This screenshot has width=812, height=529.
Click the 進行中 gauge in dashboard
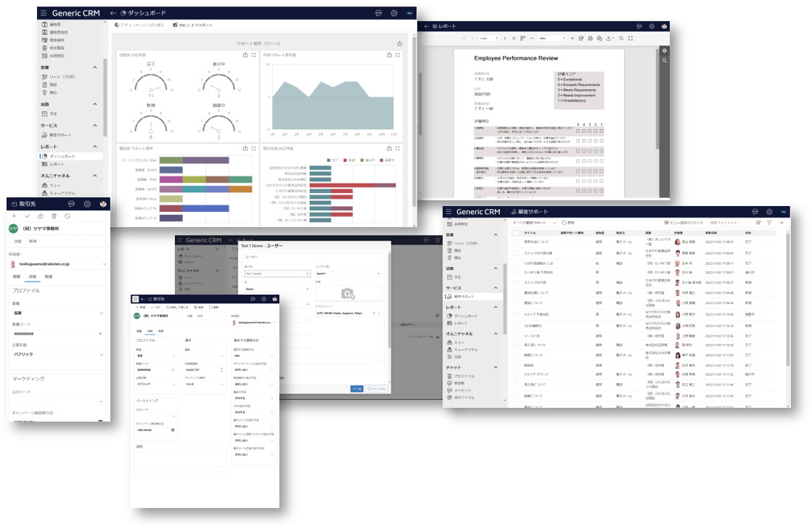tap(218, 82)
